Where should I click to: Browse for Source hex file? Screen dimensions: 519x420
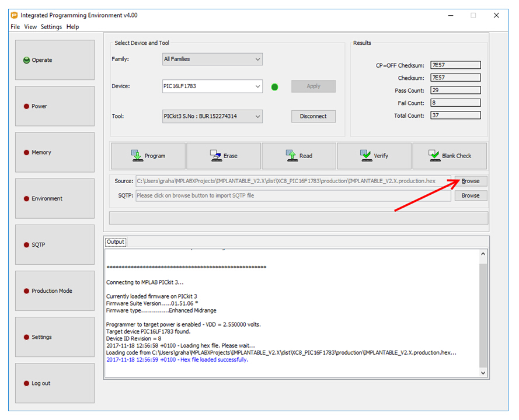point(471,181)
